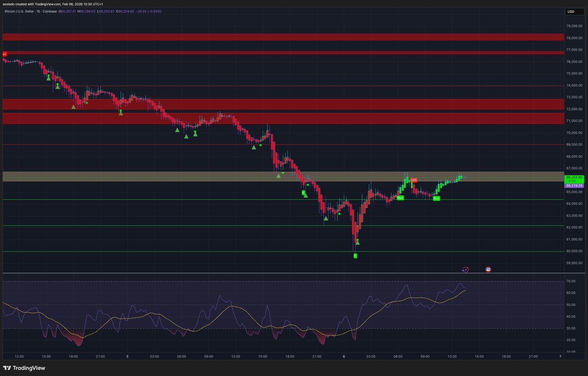Click the green R label near the 65,000 level
588x376 pixels.
coord(304,192)
